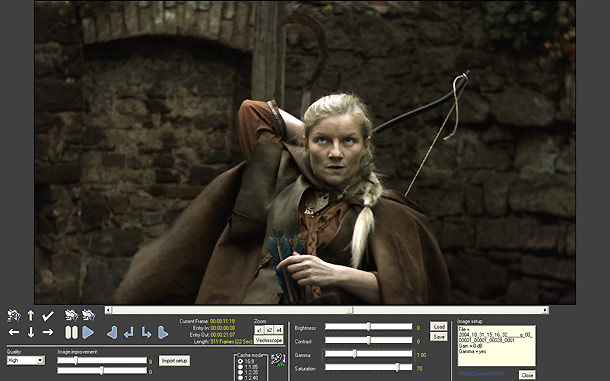Select the 16:9 cache mode radio button
610x381 pixels.
[x=240, y=362]
